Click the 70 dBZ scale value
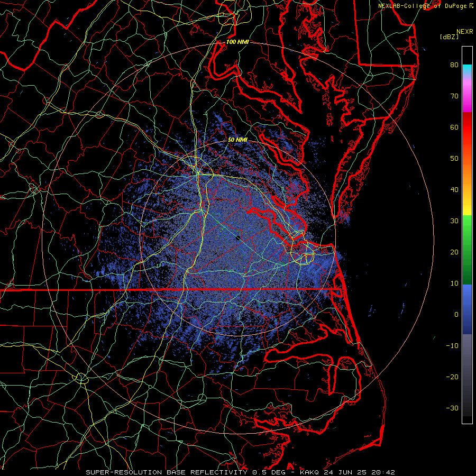This screenshot has height=476, width=476. click(x=454, y=96)
